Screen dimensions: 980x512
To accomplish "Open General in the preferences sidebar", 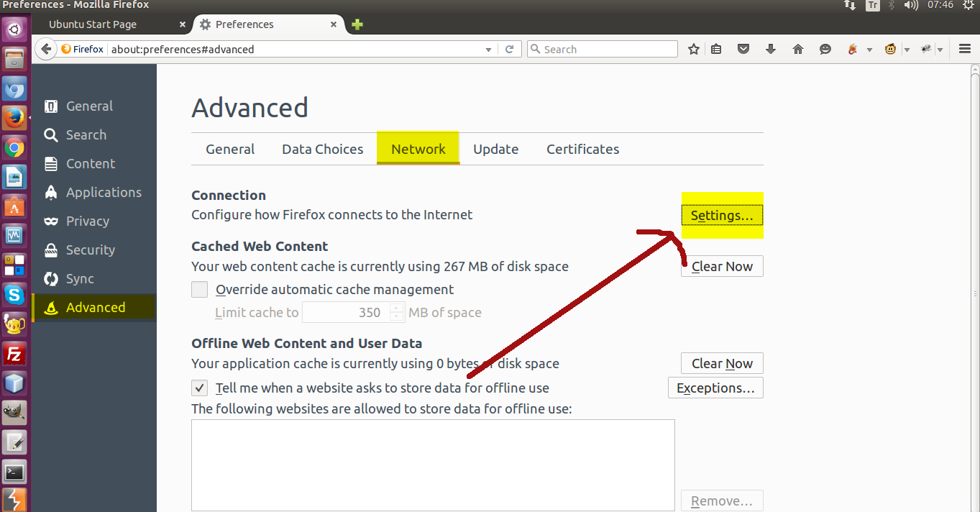I will (x=94, y=106).
